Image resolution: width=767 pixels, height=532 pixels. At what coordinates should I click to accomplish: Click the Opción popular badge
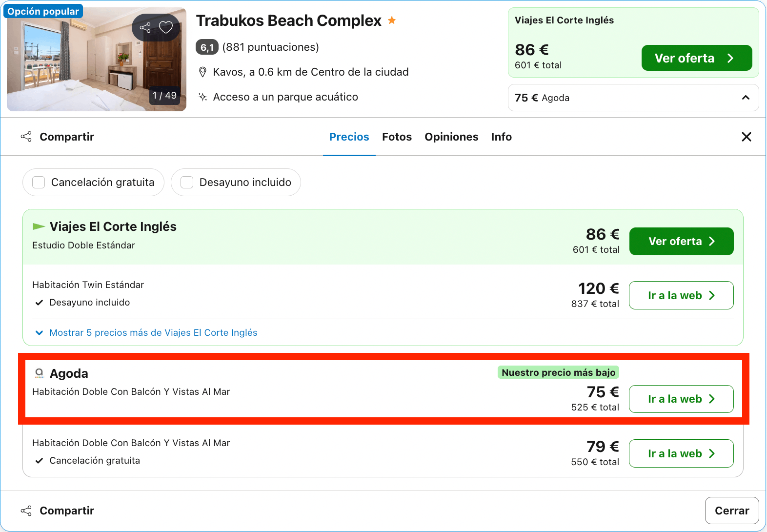(x=43, y=11)
